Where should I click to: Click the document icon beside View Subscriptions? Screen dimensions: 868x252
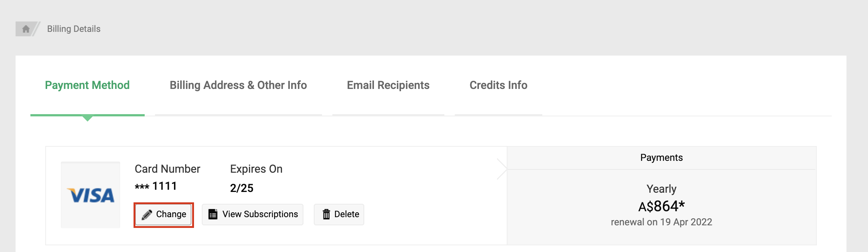point(213,215)
